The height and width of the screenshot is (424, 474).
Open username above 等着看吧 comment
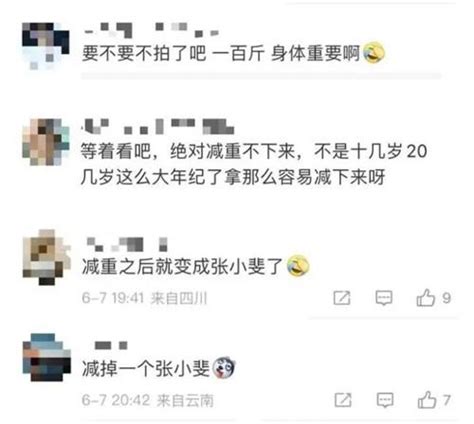tap(158, 126)
